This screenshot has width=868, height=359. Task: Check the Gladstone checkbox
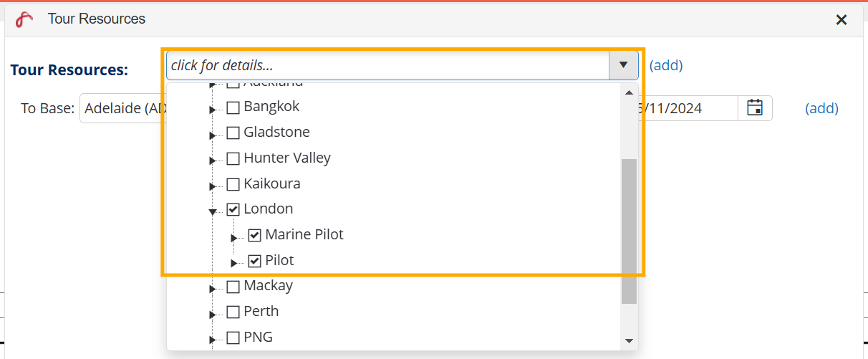click(233, 133)
